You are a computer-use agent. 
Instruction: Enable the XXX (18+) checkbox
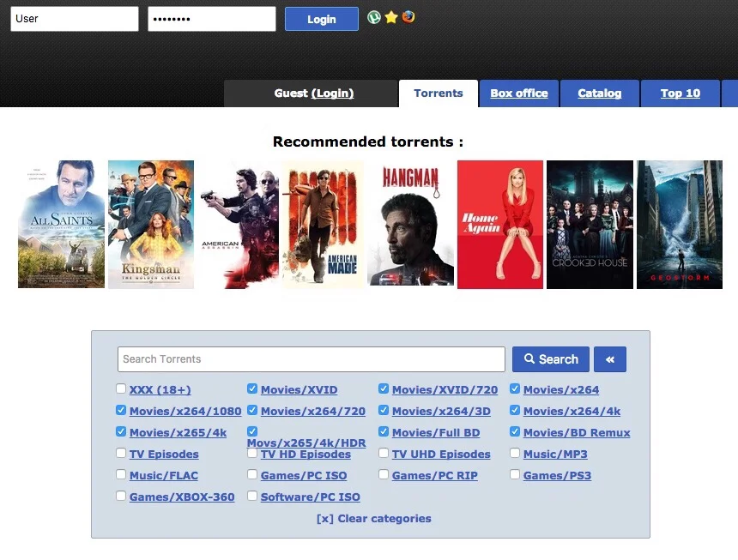pos(121,388)
